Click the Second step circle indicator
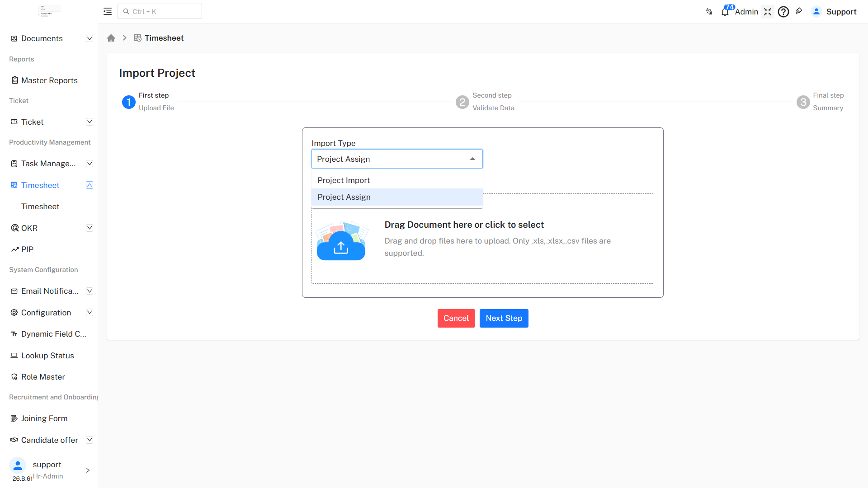Screen dimensions: 868x488 [462, 102]
